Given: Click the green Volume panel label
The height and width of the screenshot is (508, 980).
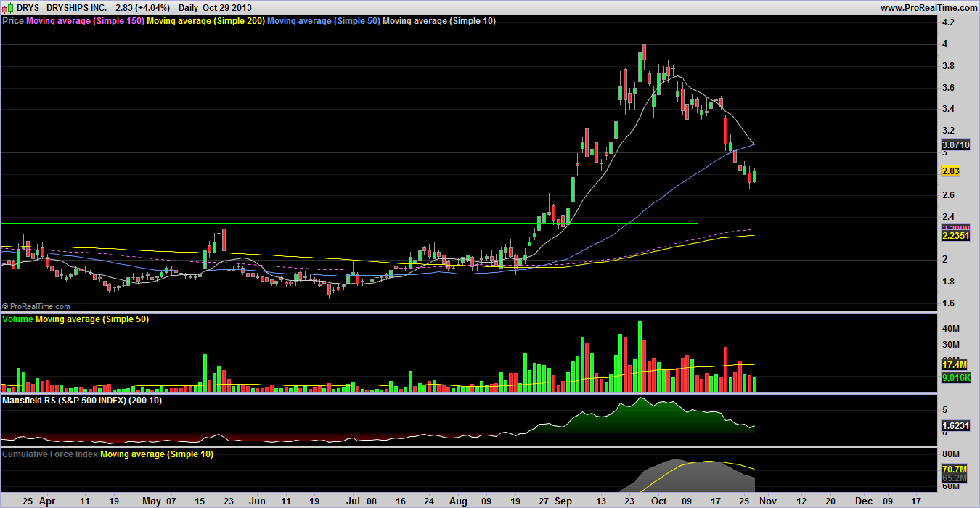Looking at the screenshot, I should [x=18, y=319].
